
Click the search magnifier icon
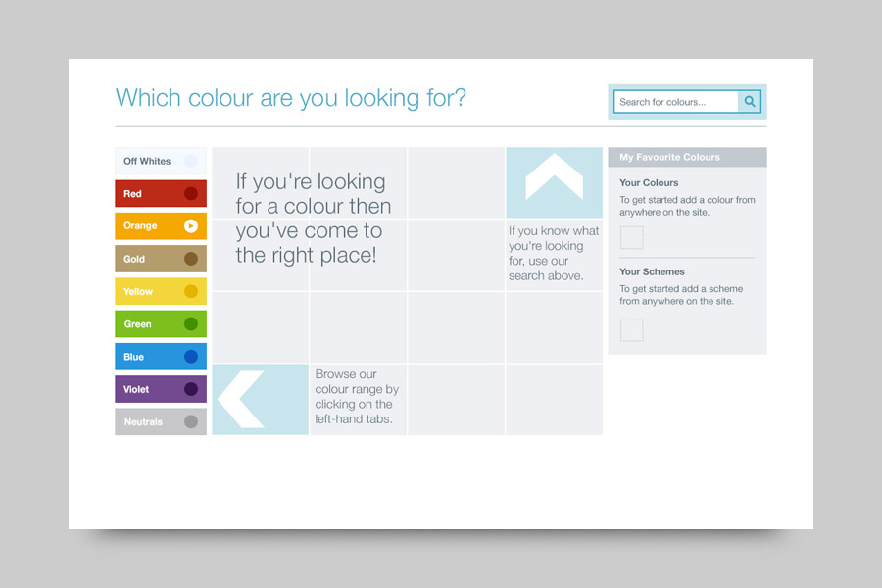coord(750,102)
